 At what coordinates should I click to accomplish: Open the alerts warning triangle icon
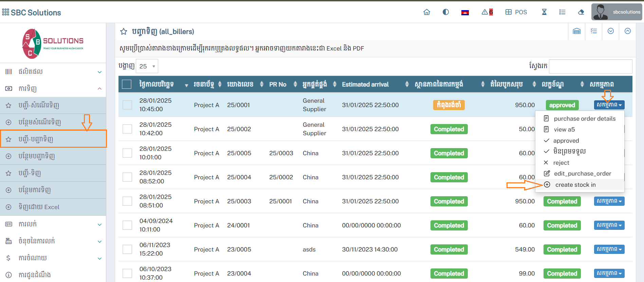coord(487,12)
